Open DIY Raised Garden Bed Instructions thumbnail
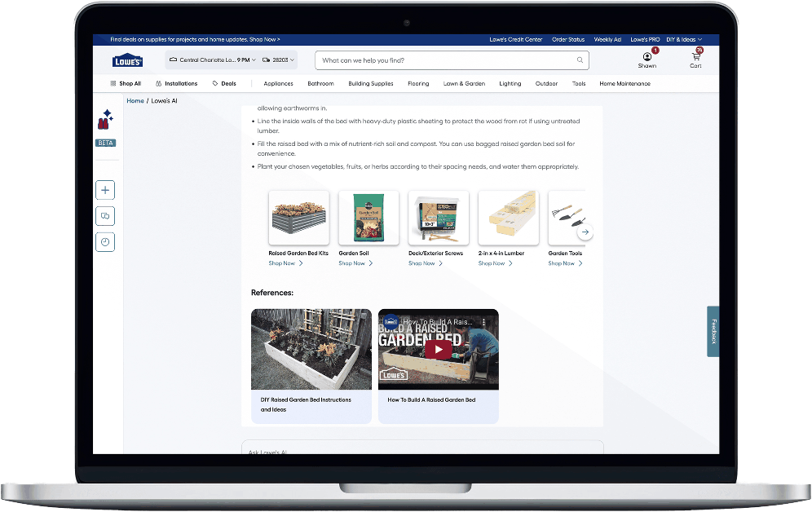Viewport: 812px width, 512px height. click(311, 350)
